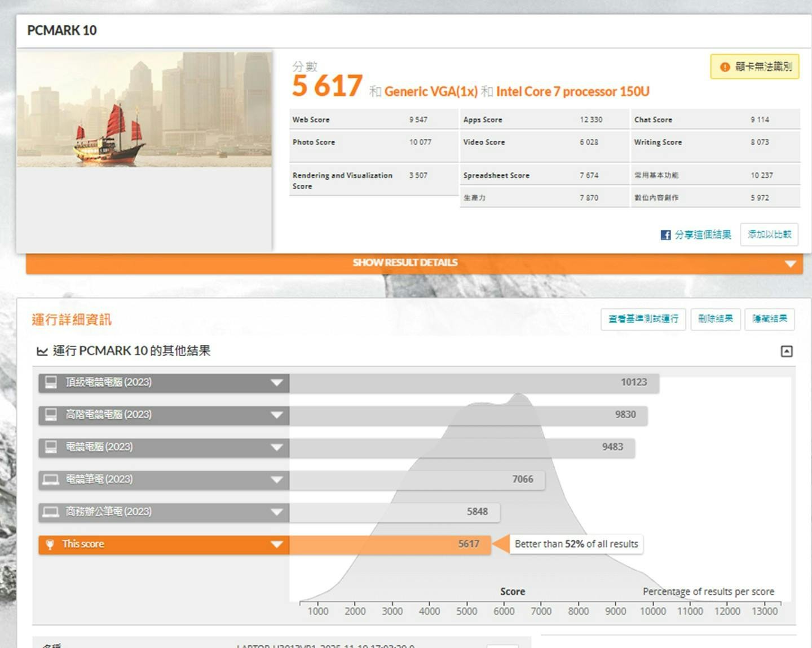Click the desktop icon next to 頂級電競電腦 (2023)
The width and height of the screenshot is (812, 648).
click(x=51, y=383)
